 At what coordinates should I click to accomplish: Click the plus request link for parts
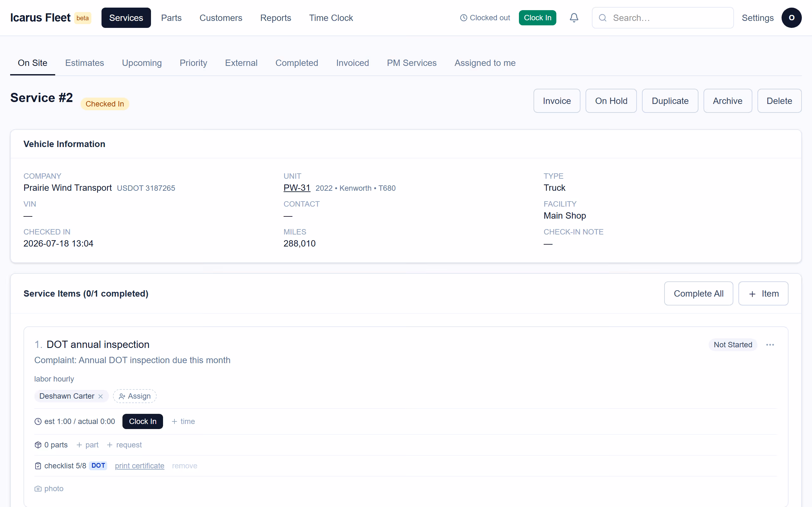(x=124, y=445)
